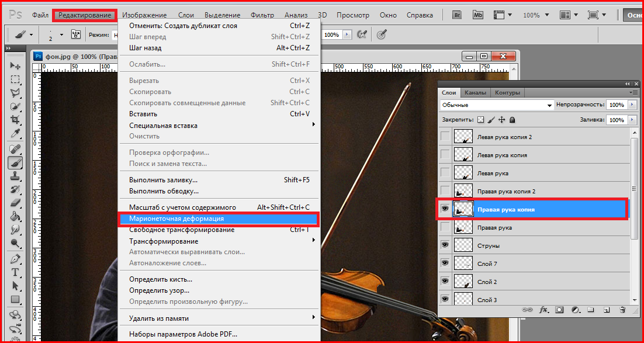Hide the Слой 2 layer
Screen dimensions: 644x343
coord(445,281)
